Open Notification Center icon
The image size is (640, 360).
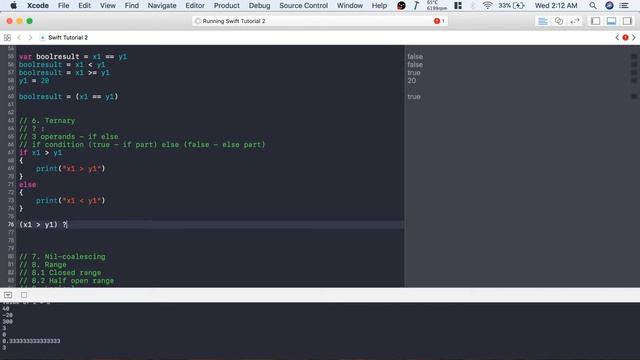click(x=624, y=5)
